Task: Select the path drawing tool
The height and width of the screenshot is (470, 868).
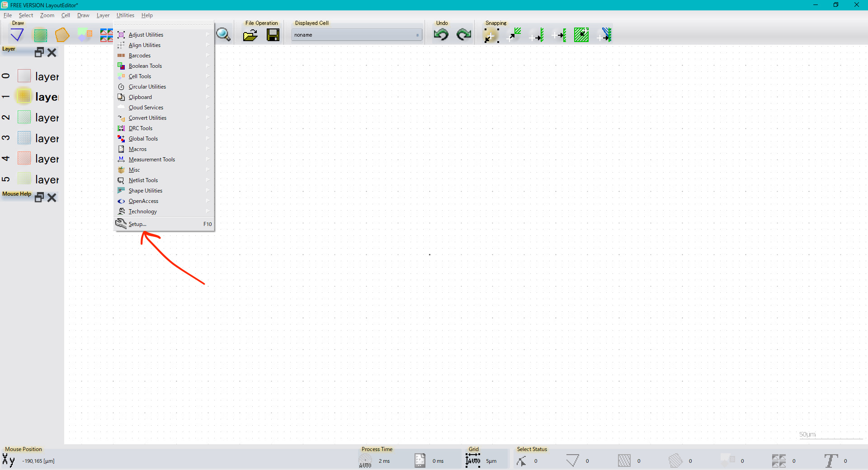Action: click(17, 35)
